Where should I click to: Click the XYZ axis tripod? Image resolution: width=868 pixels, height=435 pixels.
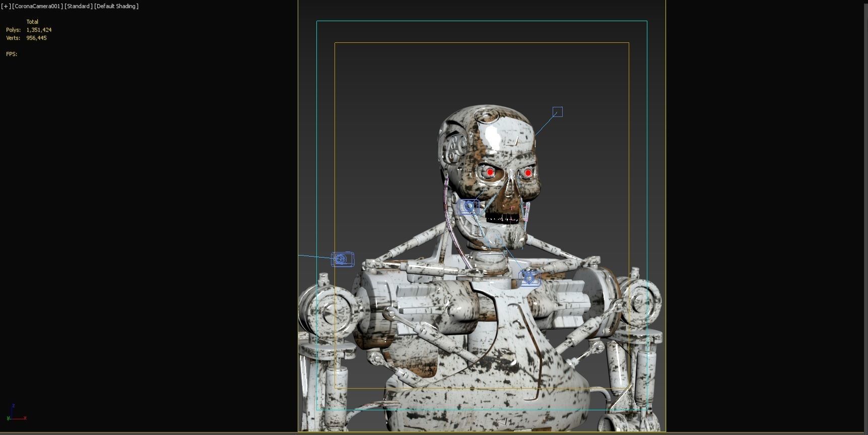point(16,413)
